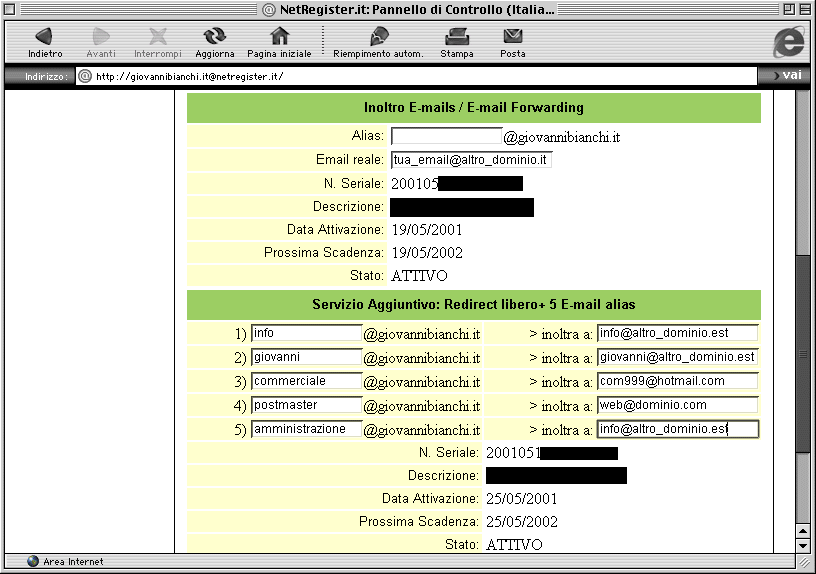Click the Internet Explorer logo
The image size is (816, 574).
click(789, 42)
